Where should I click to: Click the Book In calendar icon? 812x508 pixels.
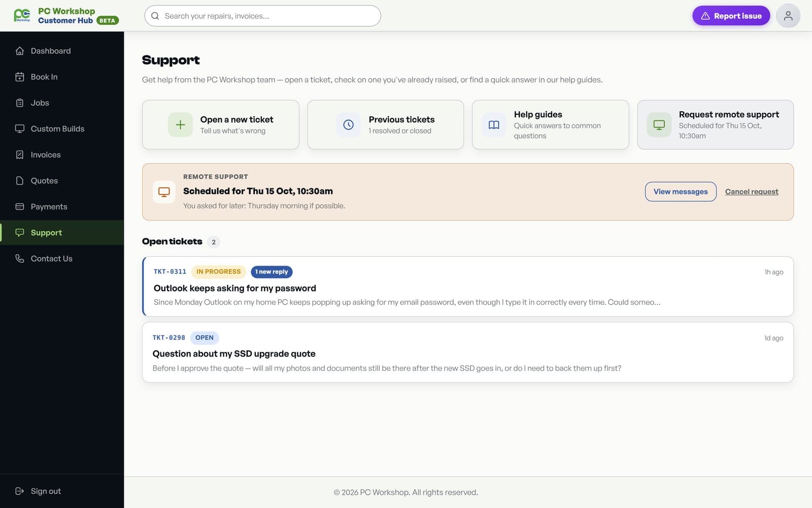click(x=20, y=77)
